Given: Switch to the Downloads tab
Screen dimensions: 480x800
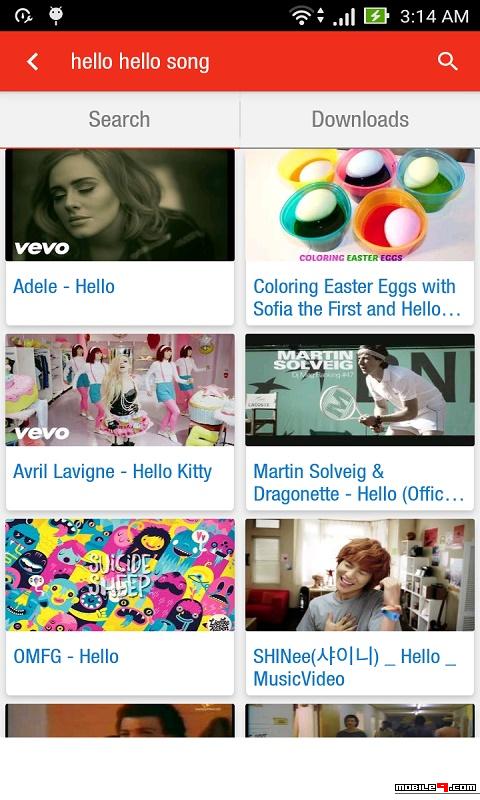Looking at the screenshot, I should [x=360, y=119].
